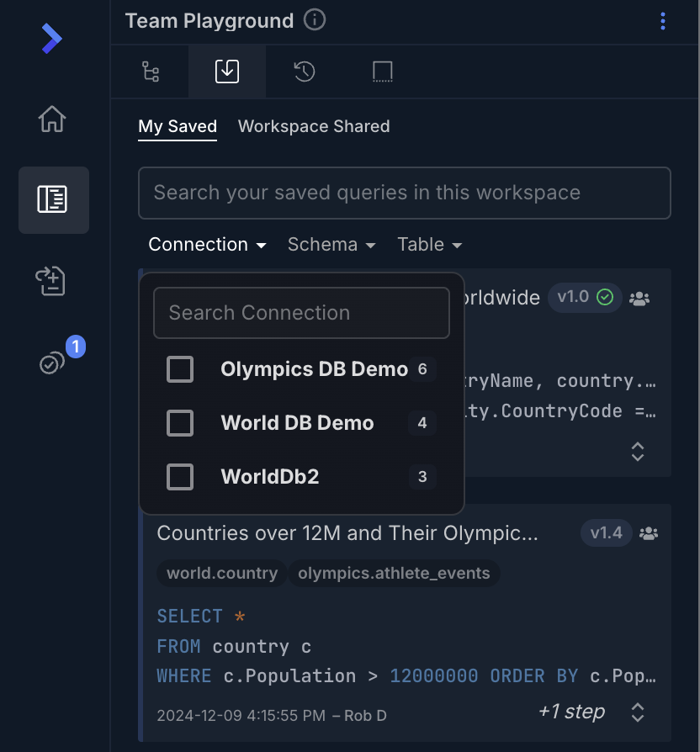Click the home icon in sidebar

point(52,119)
